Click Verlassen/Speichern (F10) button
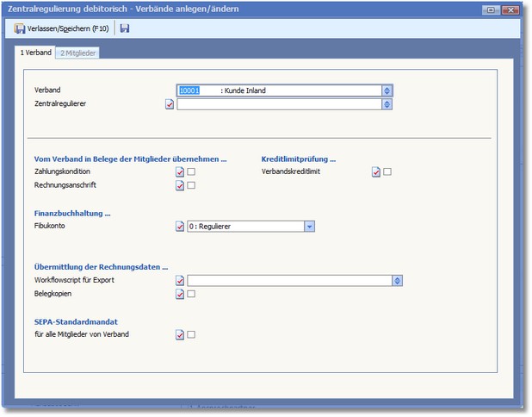This screenshot has height=417, width=532. pyautogui.click(x=64, y=28)
